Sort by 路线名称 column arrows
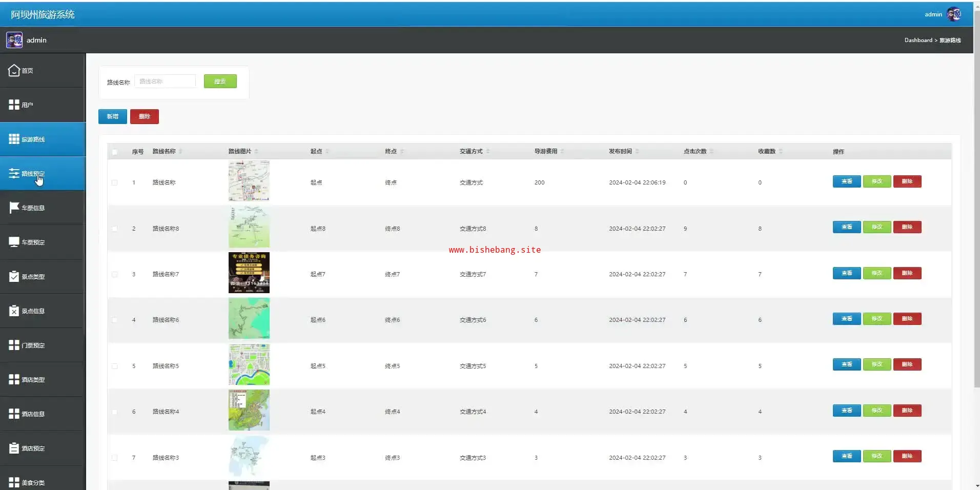Screen dimensions: 980x490 point(180,151)
